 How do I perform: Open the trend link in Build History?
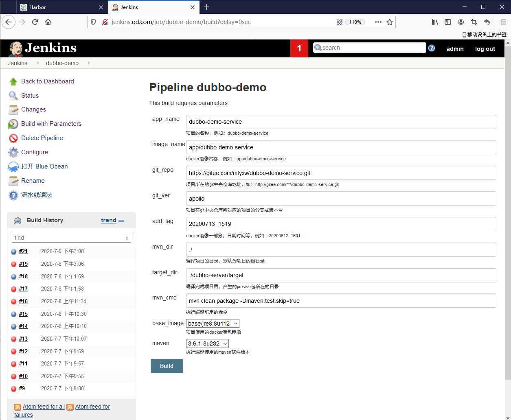(x=109, y=220)
